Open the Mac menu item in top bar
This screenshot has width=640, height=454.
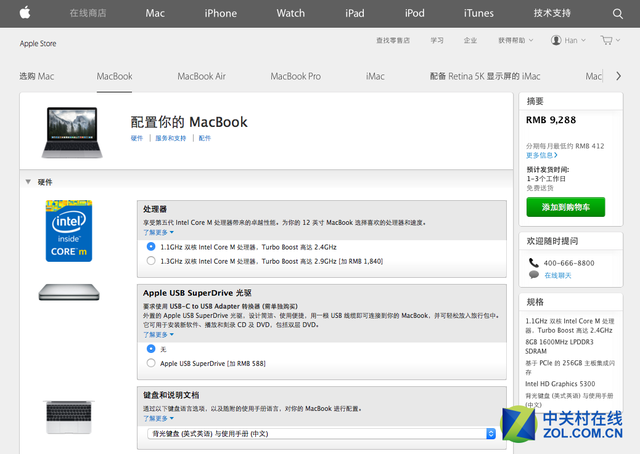155,13
